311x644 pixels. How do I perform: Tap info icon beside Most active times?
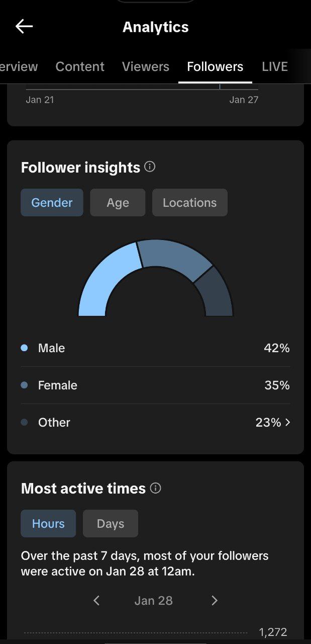coord(156,488)
